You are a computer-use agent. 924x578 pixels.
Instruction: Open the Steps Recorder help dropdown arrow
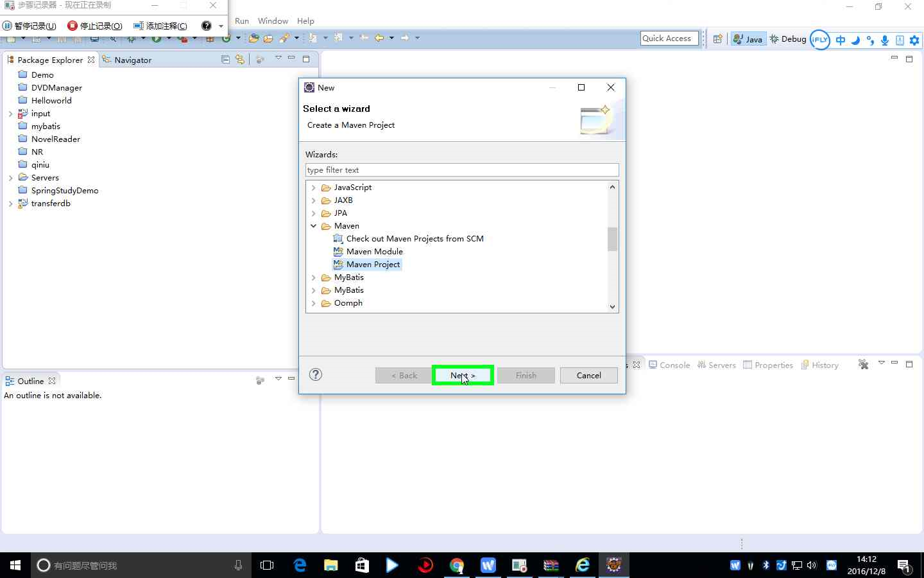click(221, 26)
